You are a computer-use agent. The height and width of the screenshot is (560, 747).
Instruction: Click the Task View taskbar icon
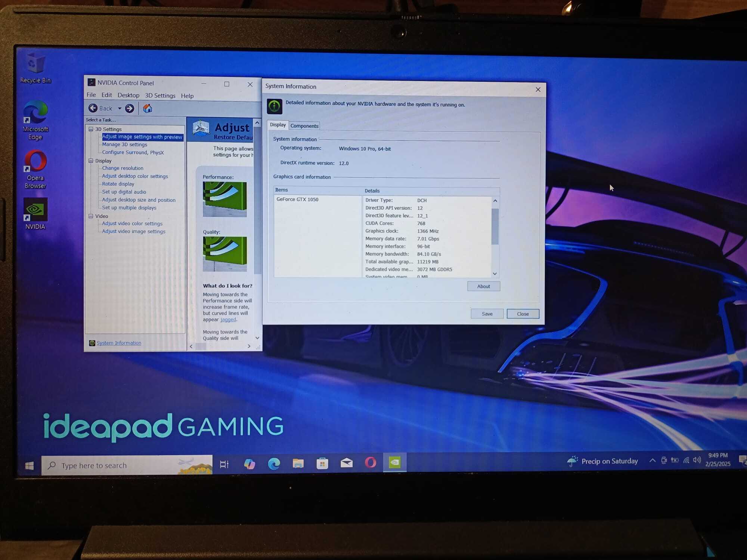[x=224, y=464]
